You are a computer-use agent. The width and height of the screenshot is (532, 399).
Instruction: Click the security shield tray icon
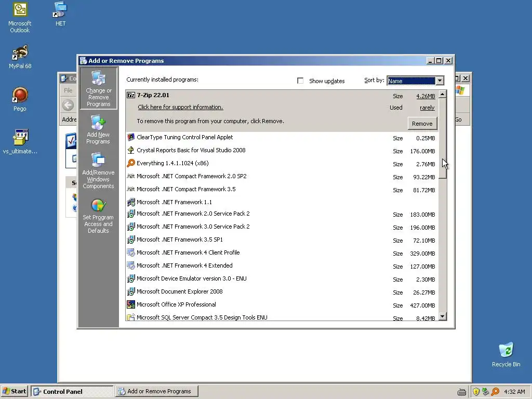point(476,392)
